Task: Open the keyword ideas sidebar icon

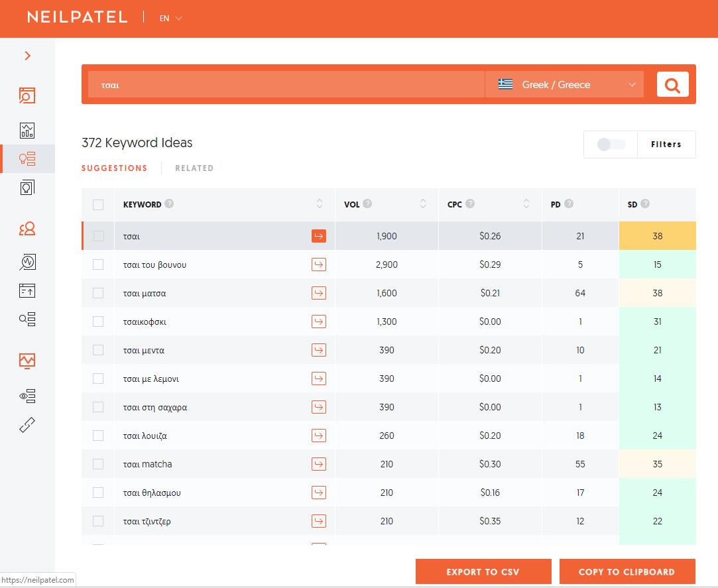Action: coord(27,159)
